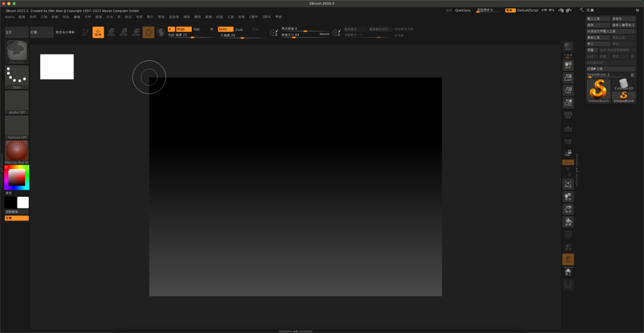Click the S brush-size icon left of sliders
The height and width of the screenshot is (333, 644).
274,33
